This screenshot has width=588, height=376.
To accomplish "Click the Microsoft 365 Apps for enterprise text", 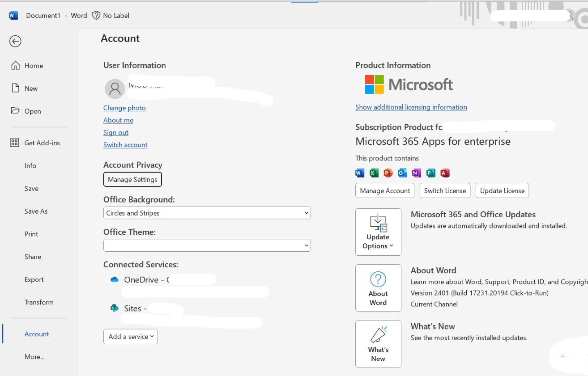I will (x=433, y=142).
